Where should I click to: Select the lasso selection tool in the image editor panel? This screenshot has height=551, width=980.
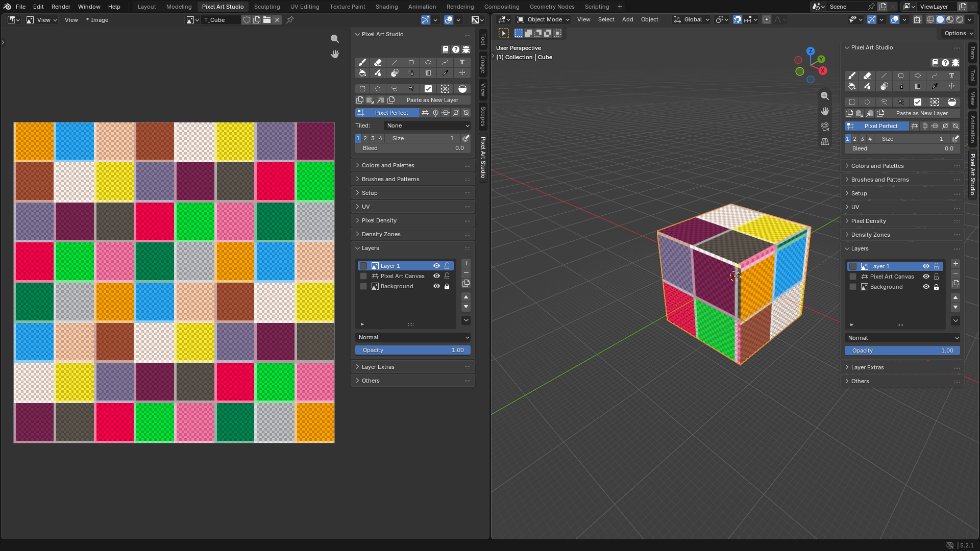(395, 89)
